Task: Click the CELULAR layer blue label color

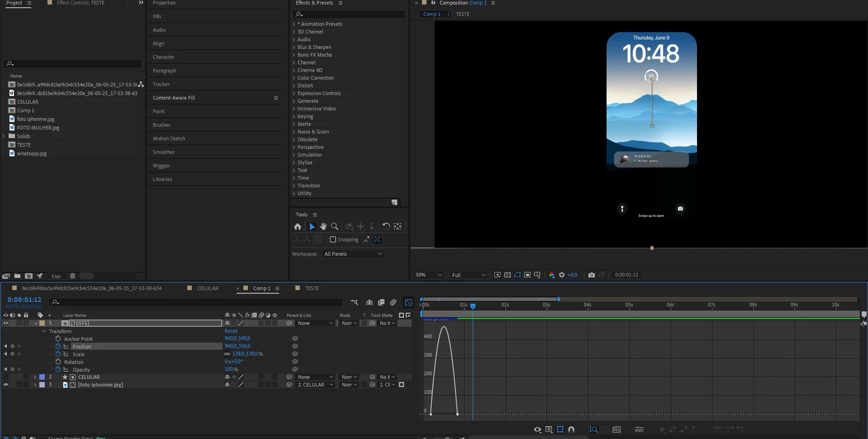Action: coord(42,377)
